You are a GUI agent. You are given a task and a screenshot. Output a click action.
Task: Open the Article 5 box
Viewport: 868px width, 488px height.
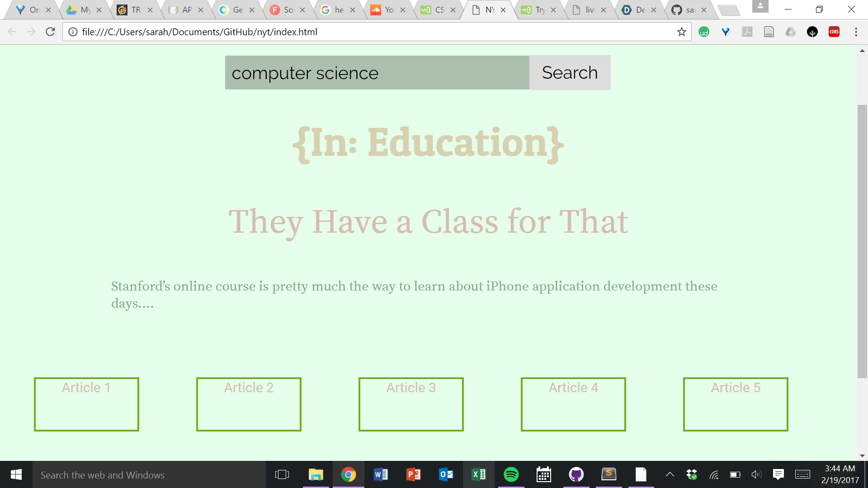click(x=736, y=404)
